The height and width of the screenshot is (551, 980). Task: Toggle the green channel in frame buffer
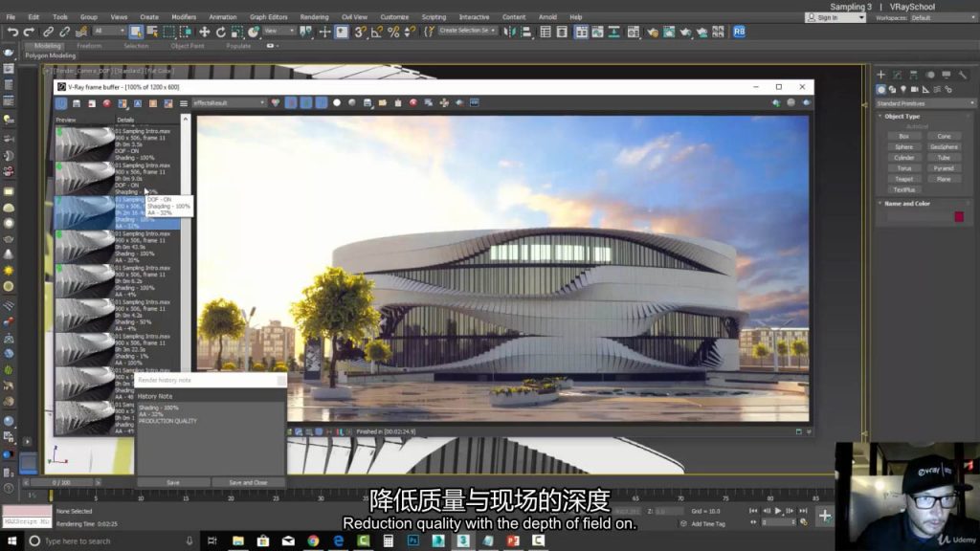(305, 102)
